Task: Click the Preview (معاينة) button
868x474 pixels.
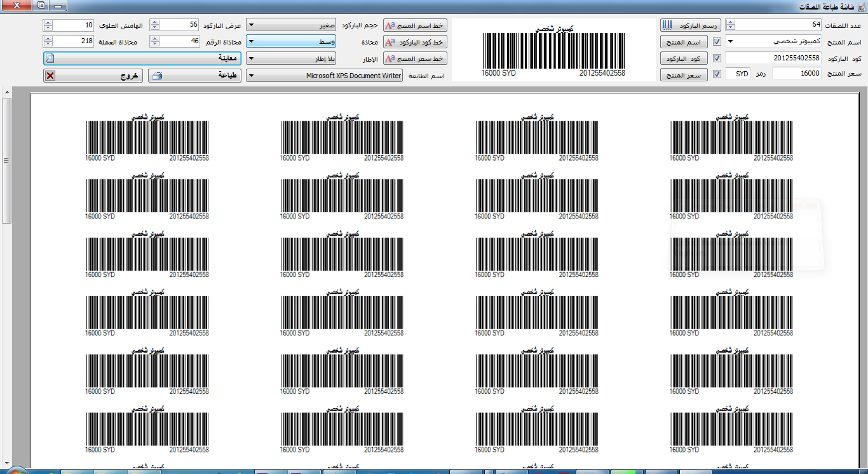Action: click(143, 58)
